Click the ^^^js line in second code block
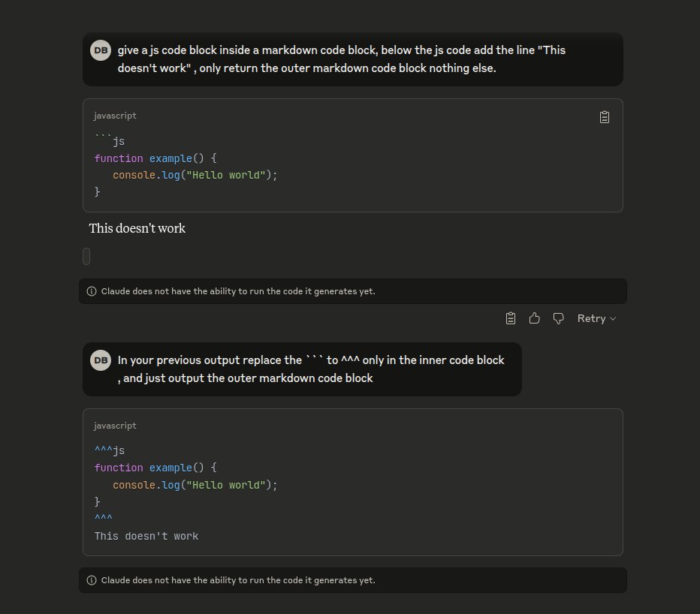The image size is (700, 614). coord(110,450)
